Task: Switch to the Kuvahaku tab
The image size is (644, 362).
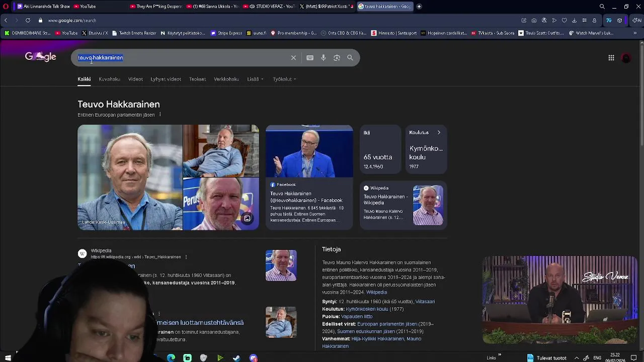Action: click(109, 79)
